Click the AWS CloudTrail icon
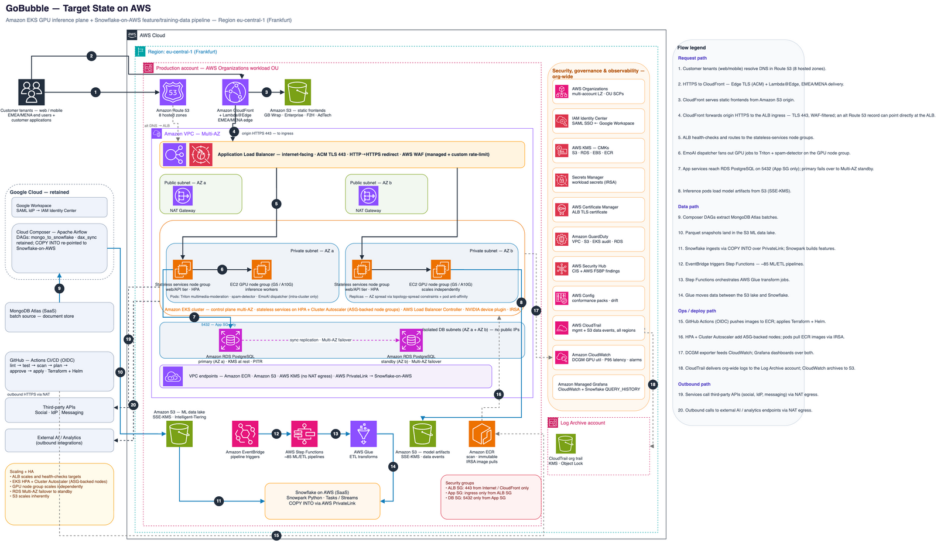The width and height of the screenshot is (937, 560). click(562, 328)
